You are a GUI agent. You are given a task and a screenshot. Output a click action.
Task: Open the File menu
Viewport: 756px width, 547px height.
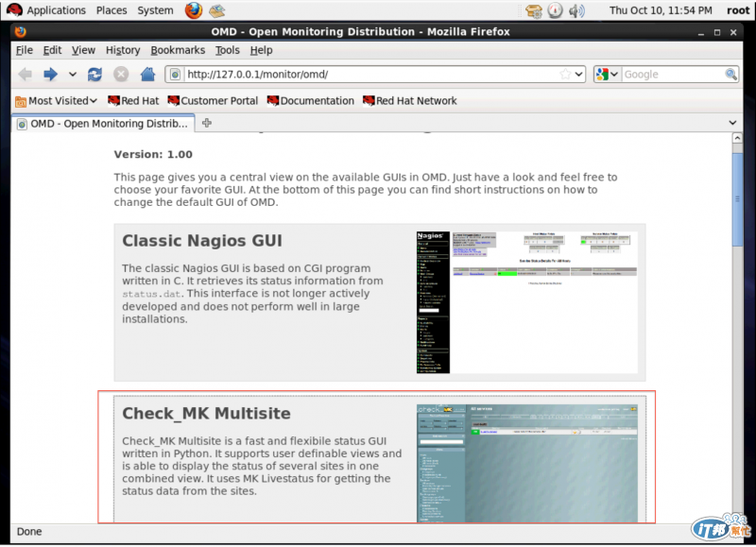pyautogui.click(x=25, y=50)
